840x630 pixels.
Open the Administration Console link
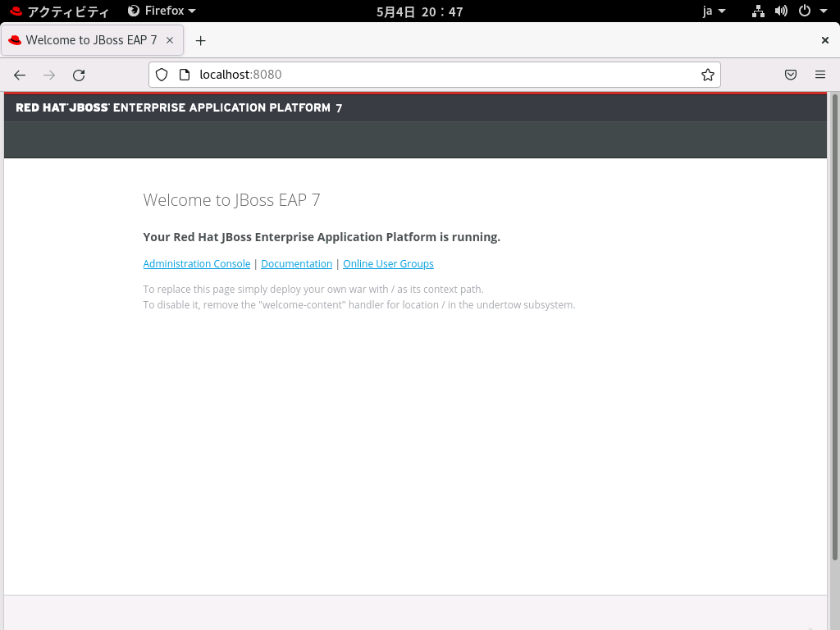point(197,264)
